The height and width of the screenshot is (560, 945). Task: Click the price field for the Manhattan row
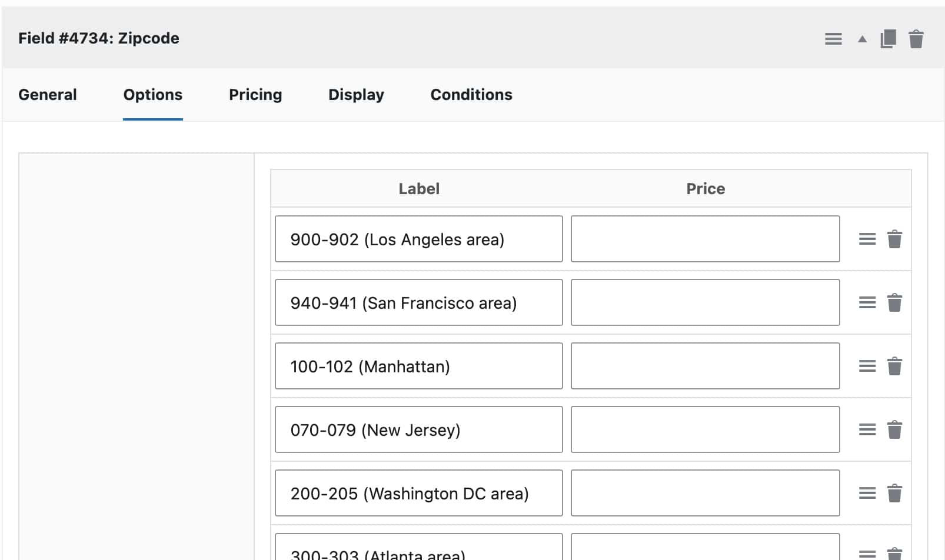tap(705, 366)
